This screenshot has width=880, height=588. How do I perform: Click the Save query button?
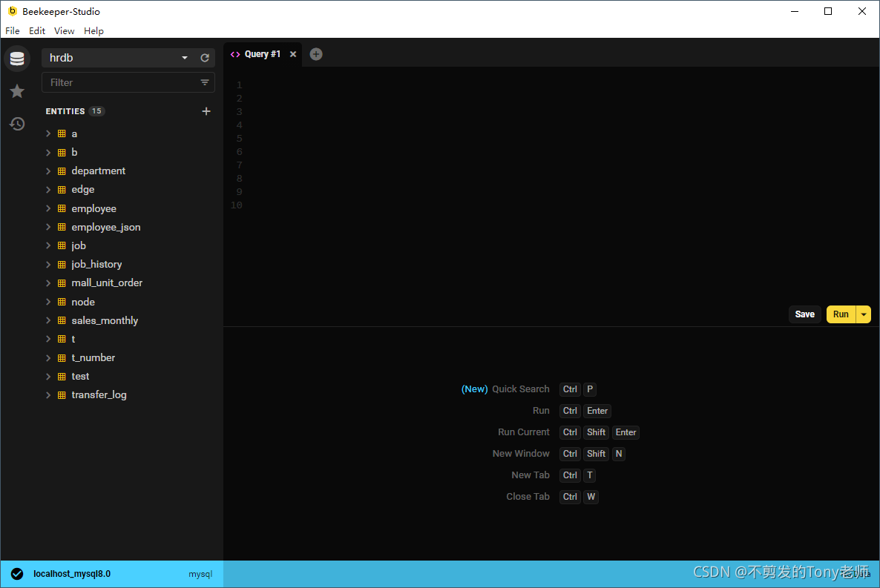tap(805, 314)
